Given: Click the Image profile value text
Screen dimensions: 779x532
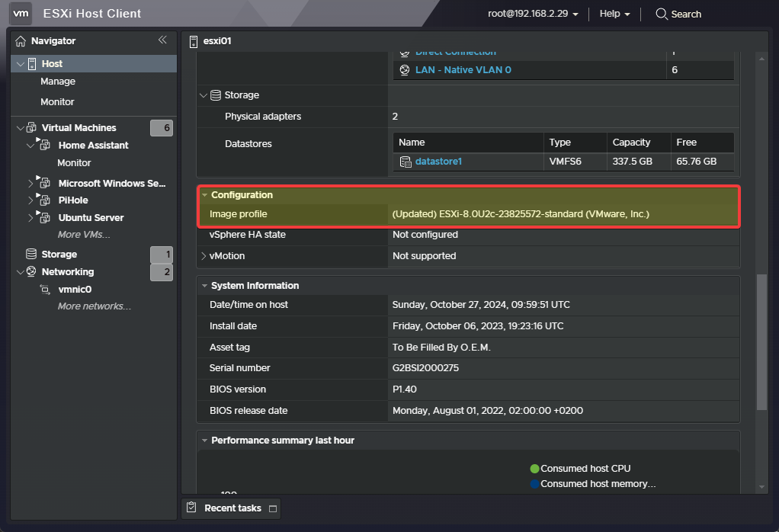Looking at the screenshot, I should coord(521,214).
